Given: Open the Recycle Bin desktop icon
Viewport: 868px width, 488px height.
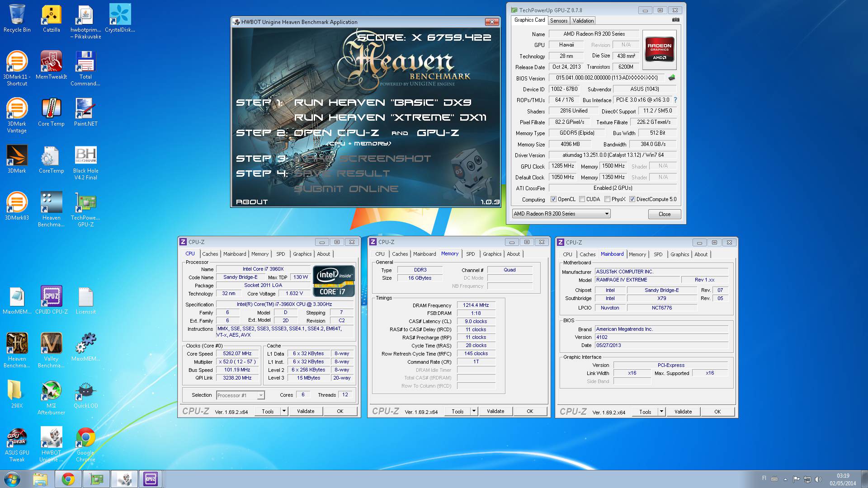Looking at the screenshot, I should [x=17, y=19].
